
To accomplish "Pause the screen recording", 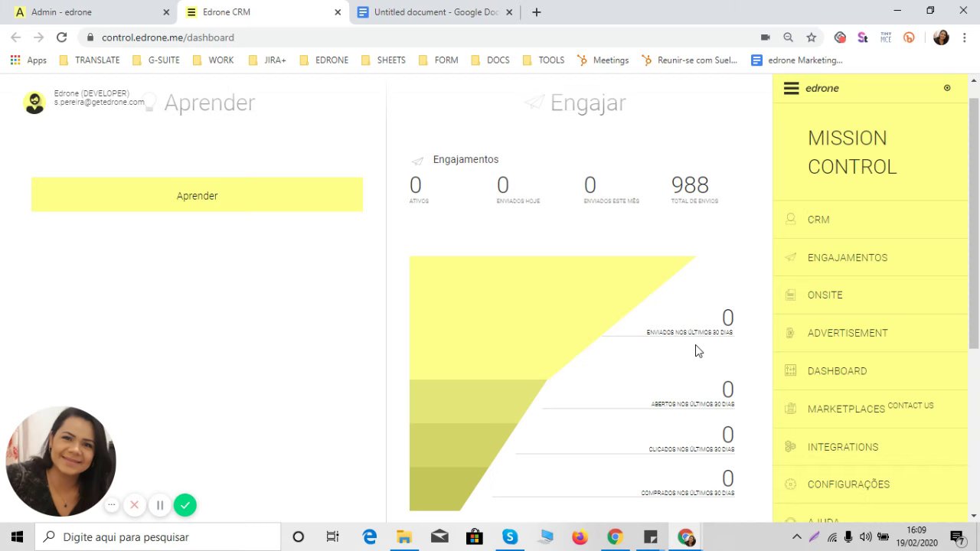I will tap(160, 505).
